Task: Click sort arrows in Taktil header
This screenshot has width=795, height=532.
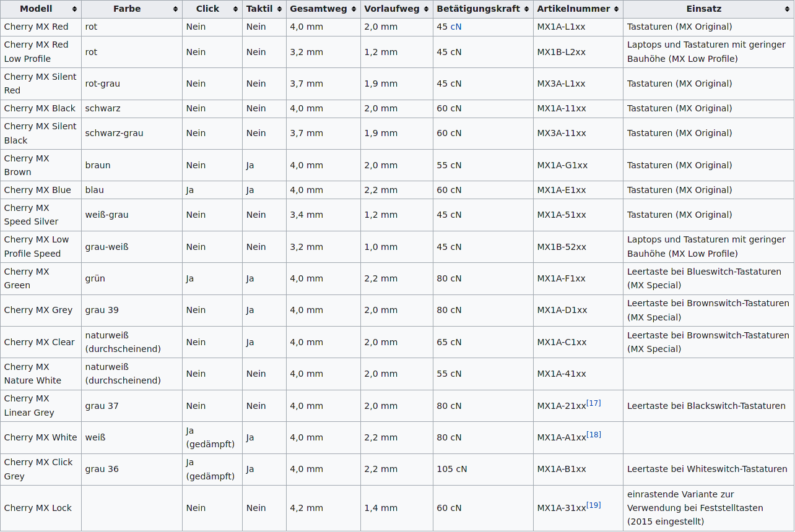Action: pyautogui.click(x=280, y=9)
